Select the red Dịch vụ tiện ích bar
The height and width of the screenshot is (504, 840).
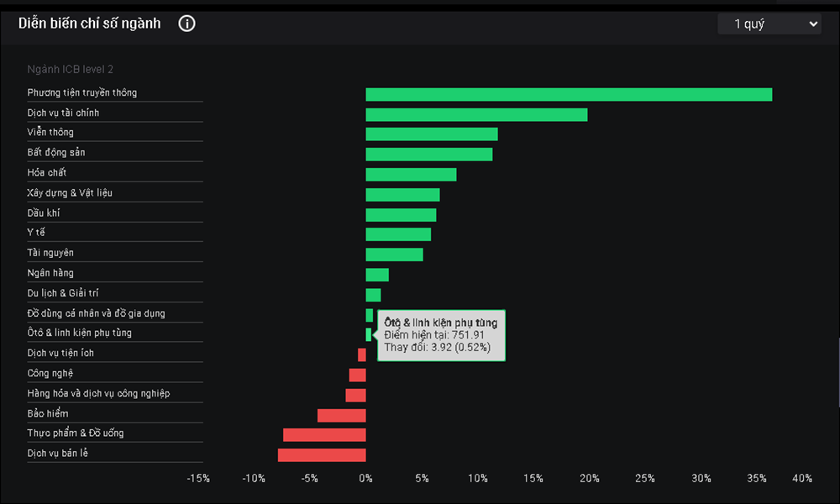(362, 355)
